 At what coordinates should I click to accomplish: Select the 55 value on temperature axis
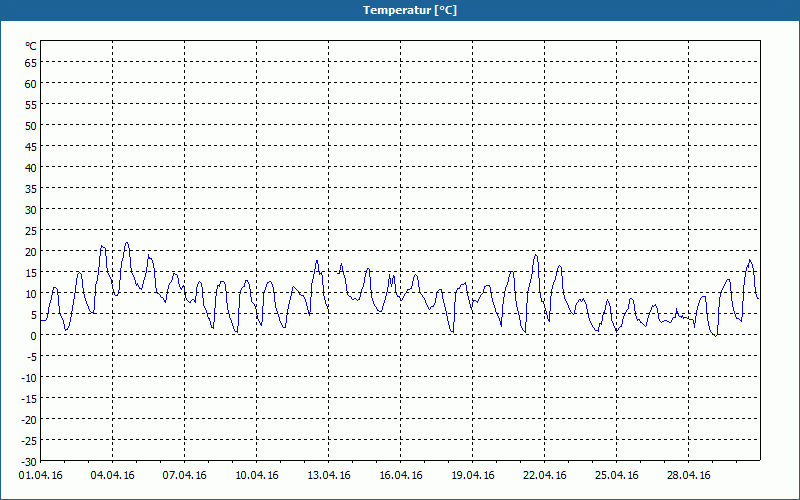tap(31, 105)
